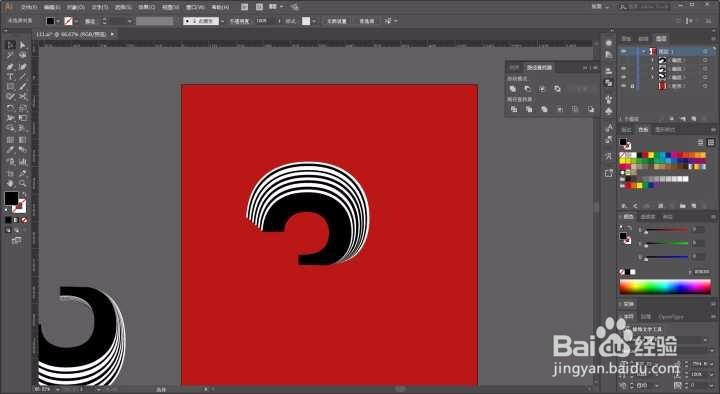Switch to 路径查找器 tab
Image resolution: width=720 pixels, height=394 pixels.
pyautogui.click(x=539, y=68)
